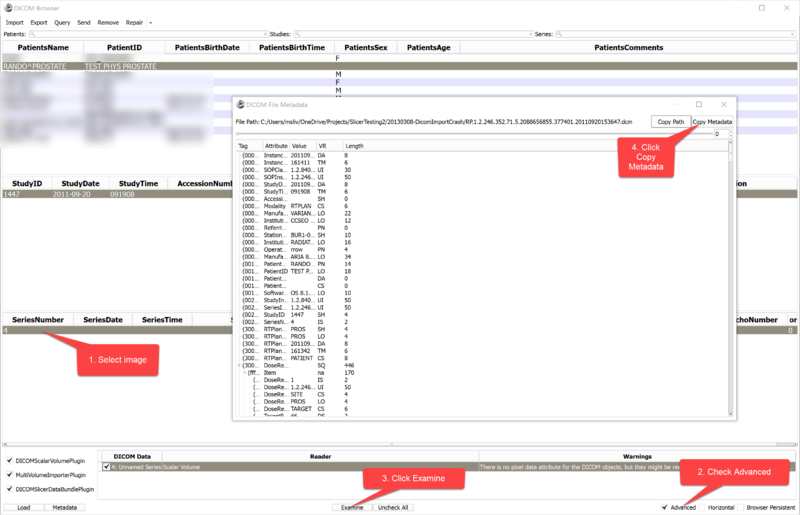Click the DICOM File Metadata dialog logo icon
800x515 pixels.
point(240,104)
